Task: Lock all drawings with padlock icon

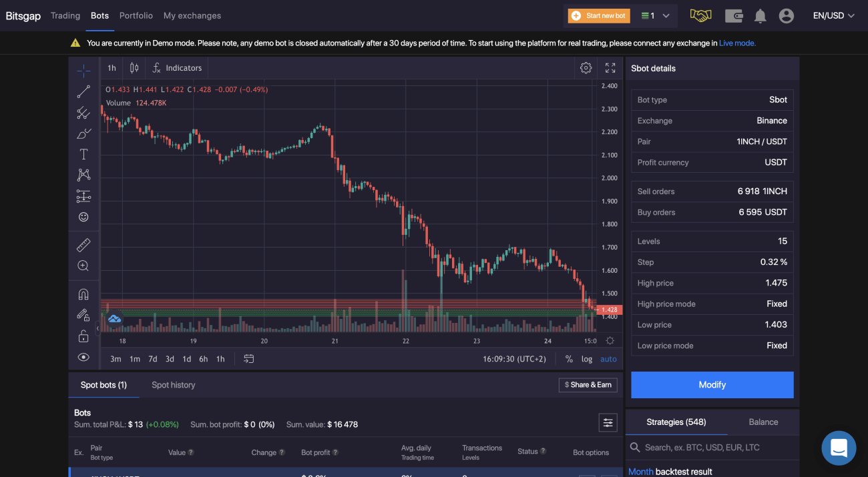Action: (83, 336)
